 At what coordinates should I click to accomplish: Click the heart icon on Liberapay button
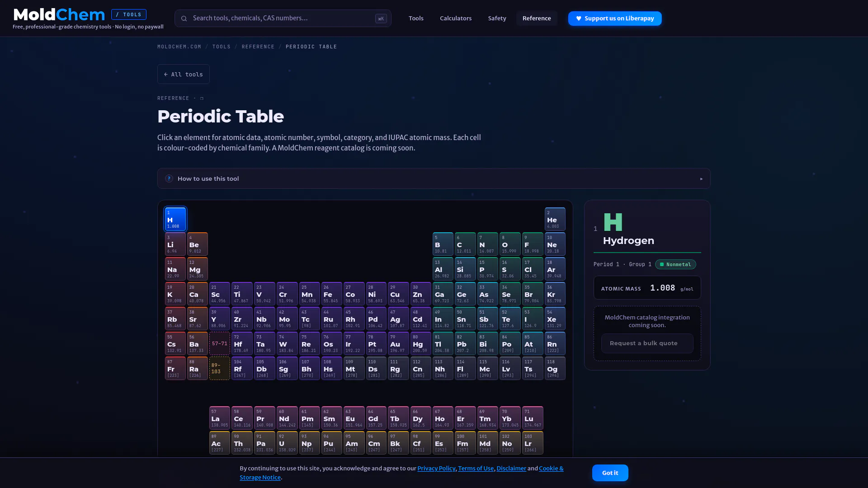click(x=578, y=19)
